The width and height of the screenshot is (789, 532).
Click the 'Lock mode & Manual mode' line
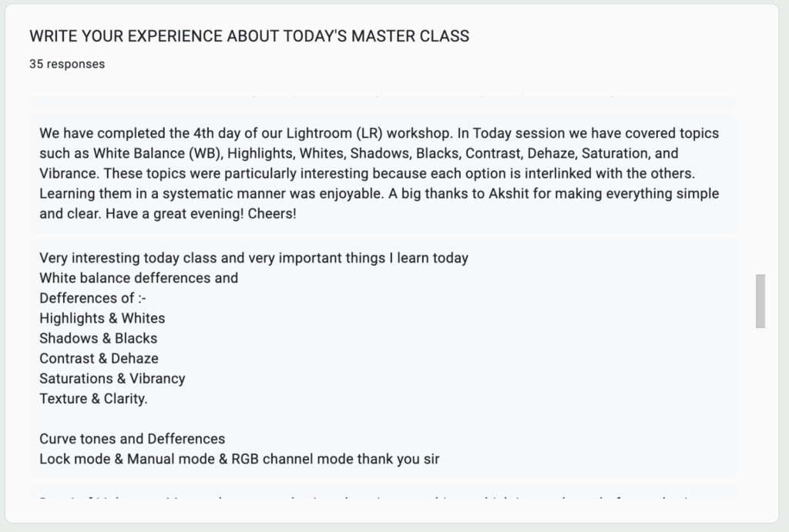(240, 459)
